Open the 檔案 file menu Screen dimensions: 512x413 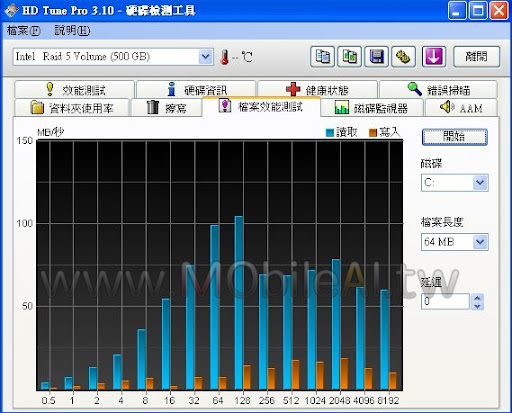tap(23, 31)
